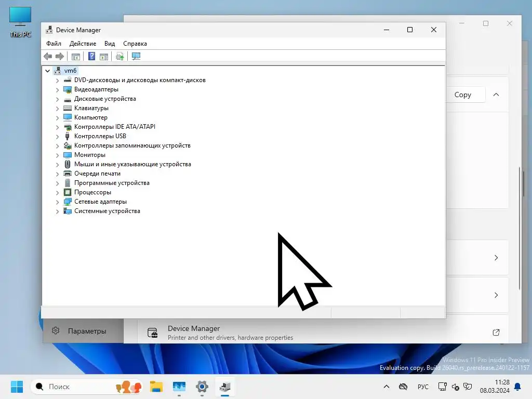Click the Update driver toolbar icon
Image resolution: width=532 pixels, height=399 pixels.
pos(120,56)
